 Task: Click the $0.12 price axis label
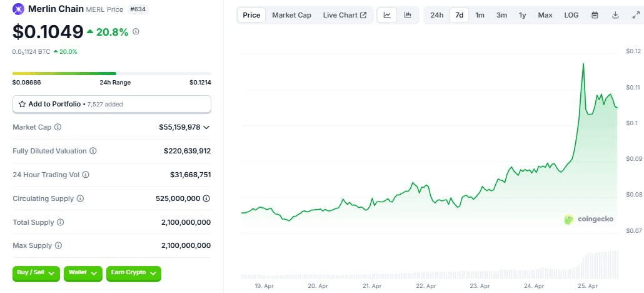(x=633, y=51)
